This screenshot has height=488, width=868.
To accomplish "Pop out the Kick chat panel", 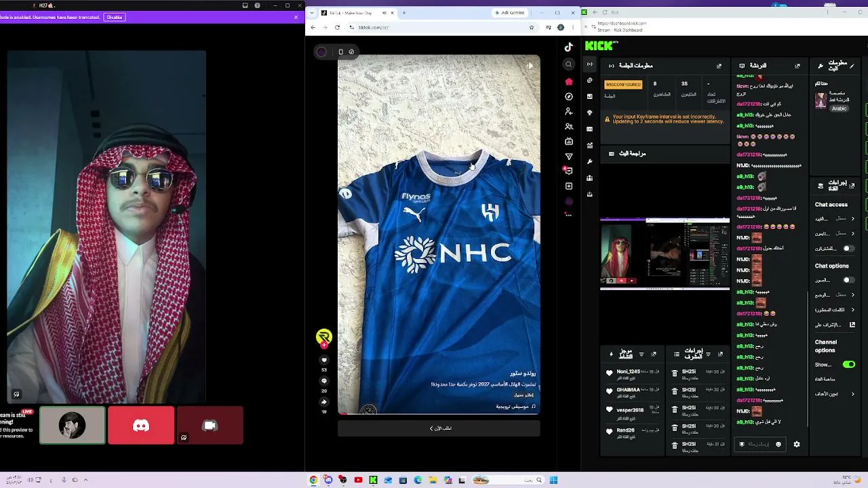I will pyautogui.click(x=797, y=66).
